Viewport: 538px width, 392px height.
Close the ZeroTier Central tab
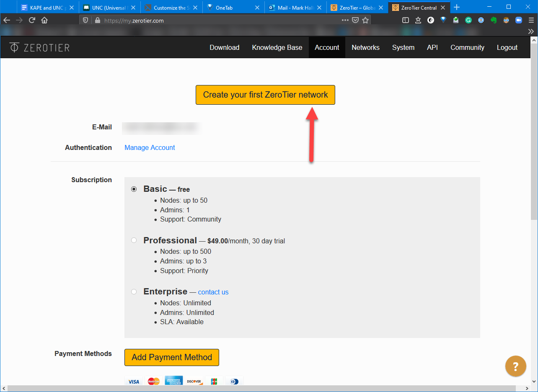[443, 8]
